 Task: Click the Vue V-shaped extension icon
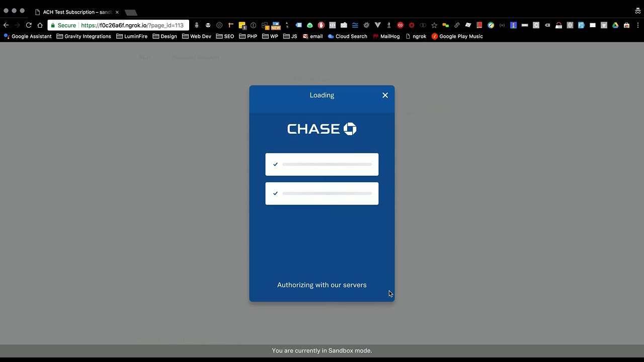[x=377, y=25]
